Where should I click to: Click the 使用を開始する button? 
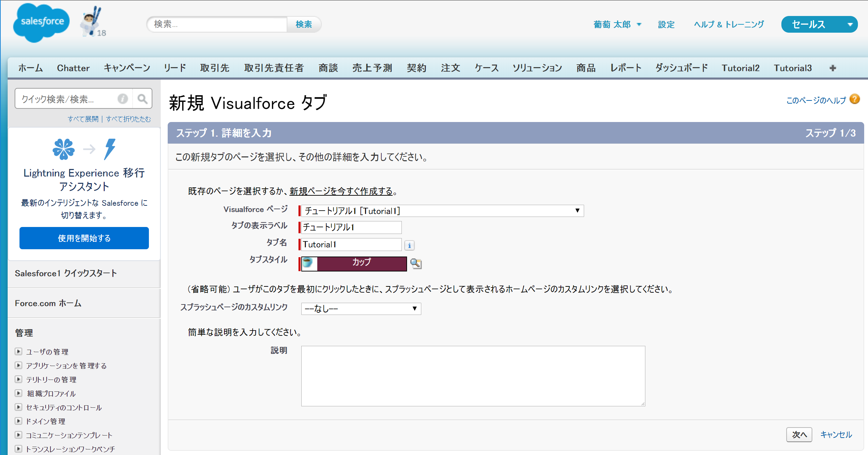pos(84,238)
